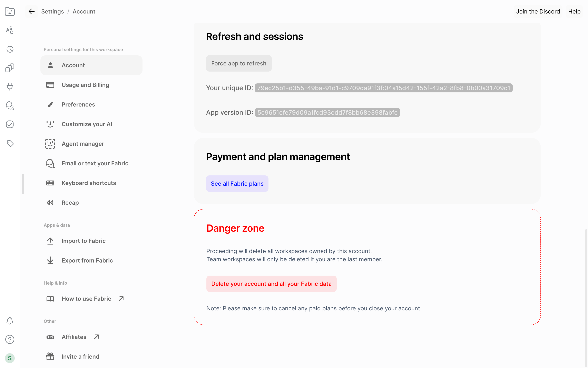Open the checkmark tasks sidebar icon
588x368 pixels.
10,124
